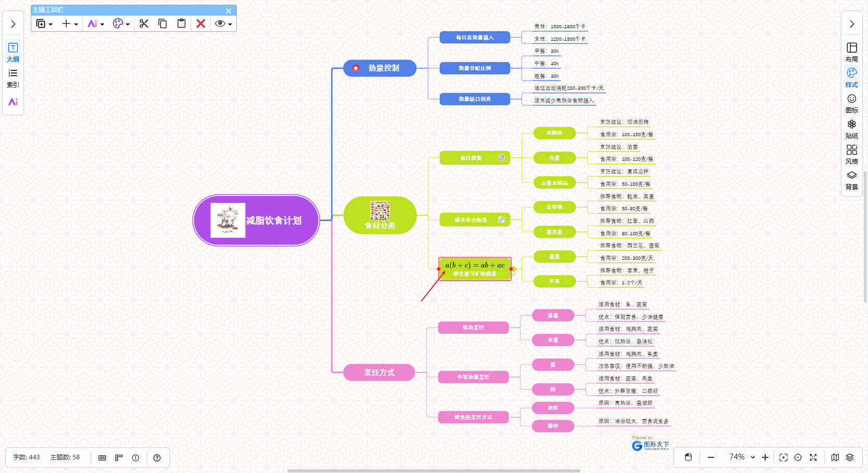Click the paste clipboard icon
This screenshot has height=473, width=868.
tap(182, 23)
